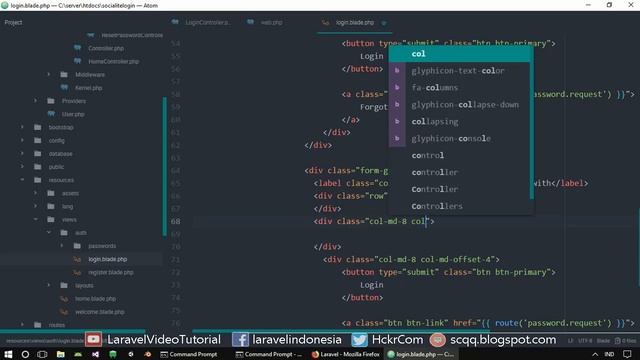Collapse the views folder
Image resolution: width=640 pixels, height=360 pixels.
click(x=36, y=219)
